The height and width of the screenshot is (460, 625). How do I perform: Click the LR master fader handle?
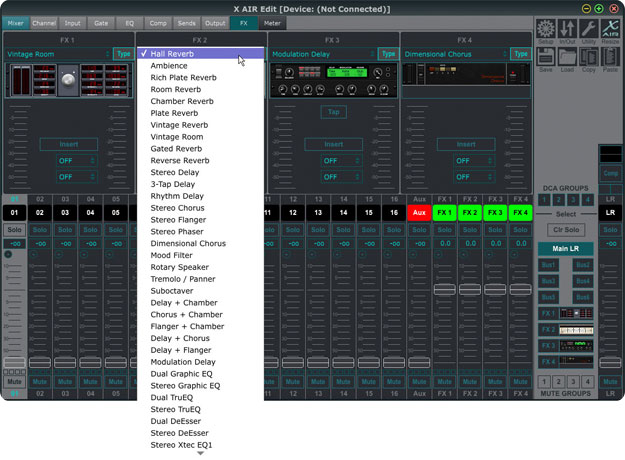click(x=610, y=362)
